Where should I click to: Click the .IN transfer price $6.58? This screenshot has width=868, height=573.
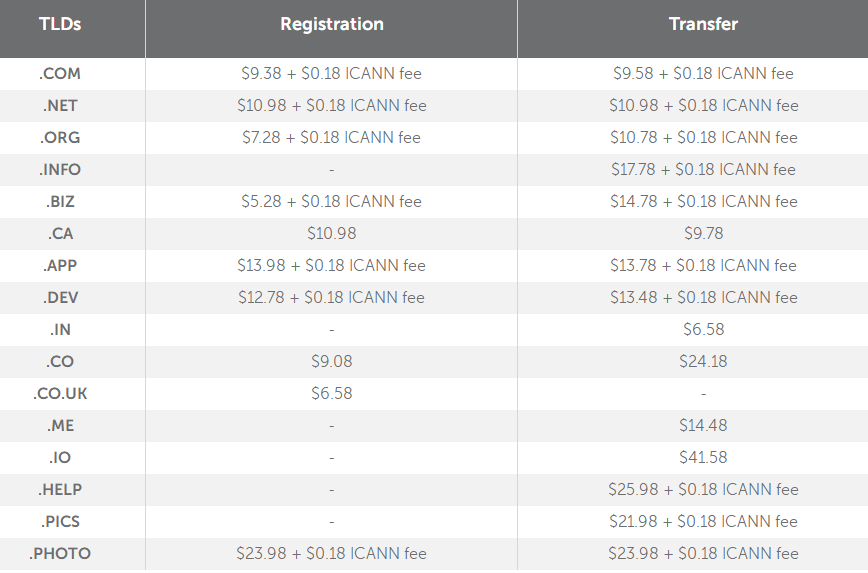tap(703, 329)
